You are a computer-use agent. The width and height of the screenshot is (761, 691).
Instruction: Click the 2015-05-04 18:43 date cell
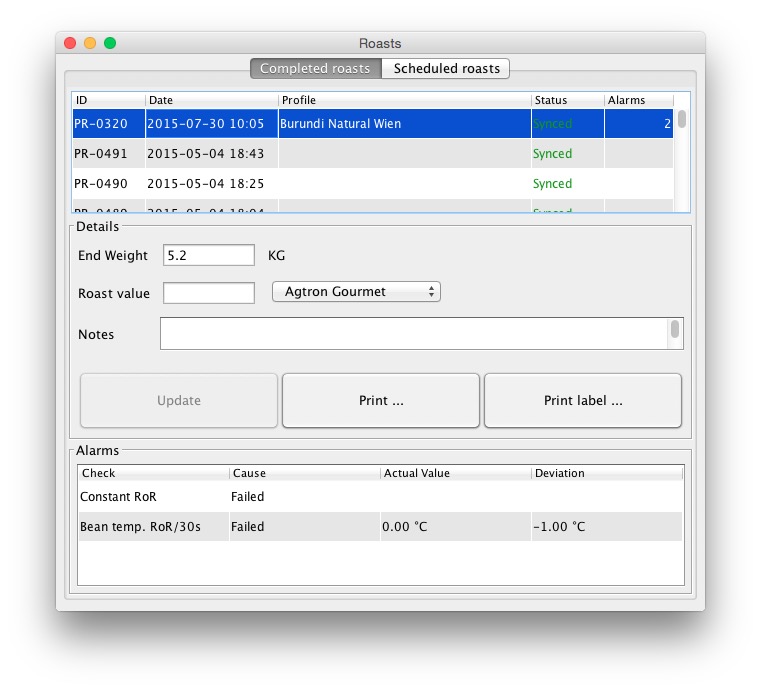212,154
